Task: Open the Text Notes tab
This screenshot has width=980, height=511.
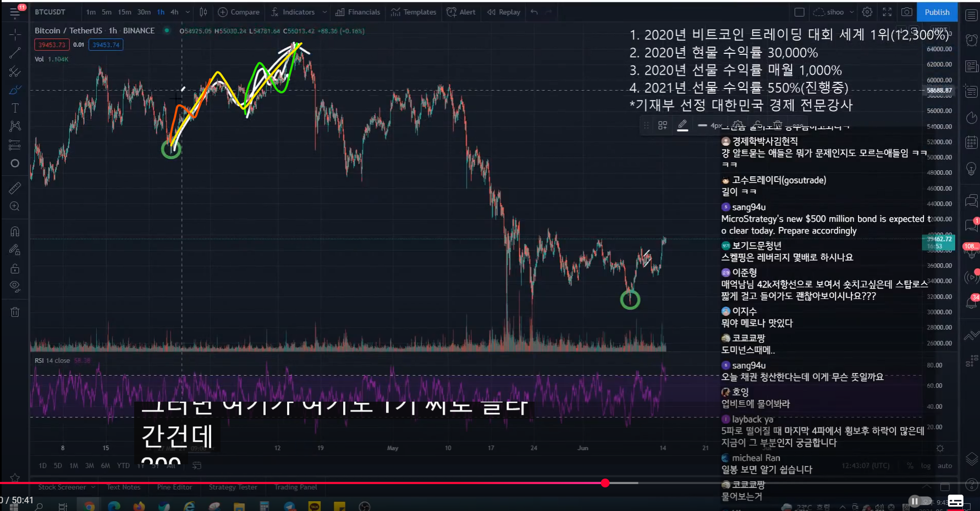Action: coord(124,487)
